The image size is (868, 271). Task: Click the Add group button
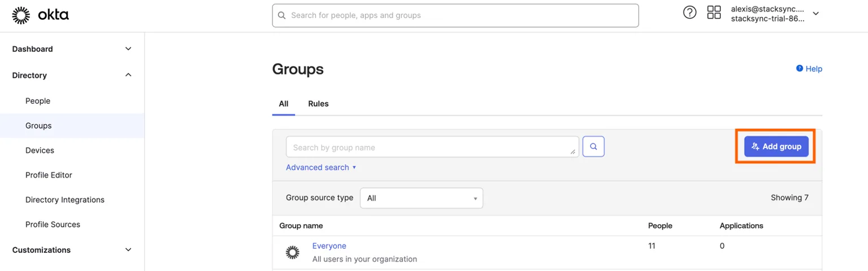(776, 146)
